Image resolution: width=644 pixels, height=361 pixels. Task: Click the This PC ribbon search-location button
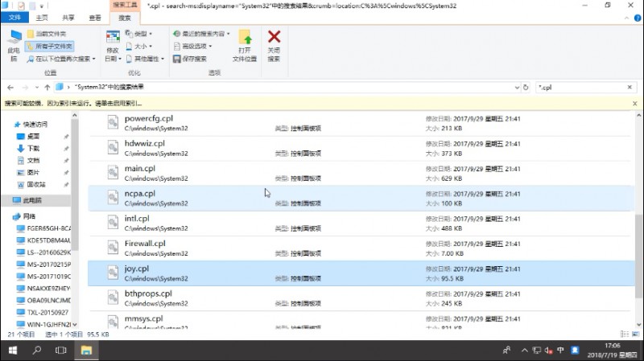14,46
